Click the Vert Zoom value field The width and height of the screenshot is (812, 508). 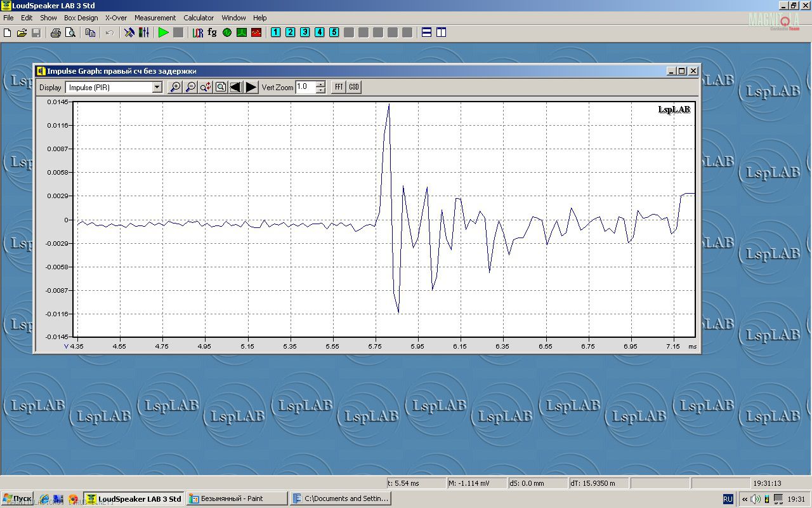[305, 87]
